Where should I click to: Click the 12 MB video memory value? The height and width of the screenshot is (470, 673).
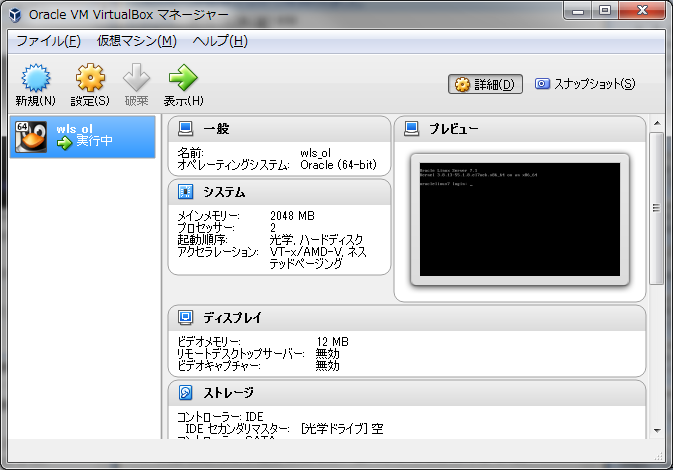[333, 342]
